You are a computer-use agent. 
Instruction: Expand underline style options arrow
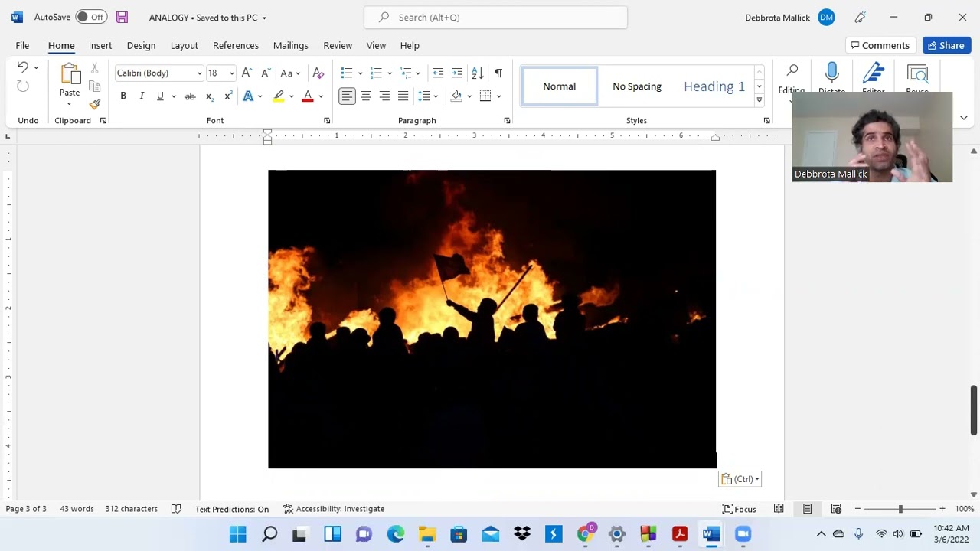(174, 96)
